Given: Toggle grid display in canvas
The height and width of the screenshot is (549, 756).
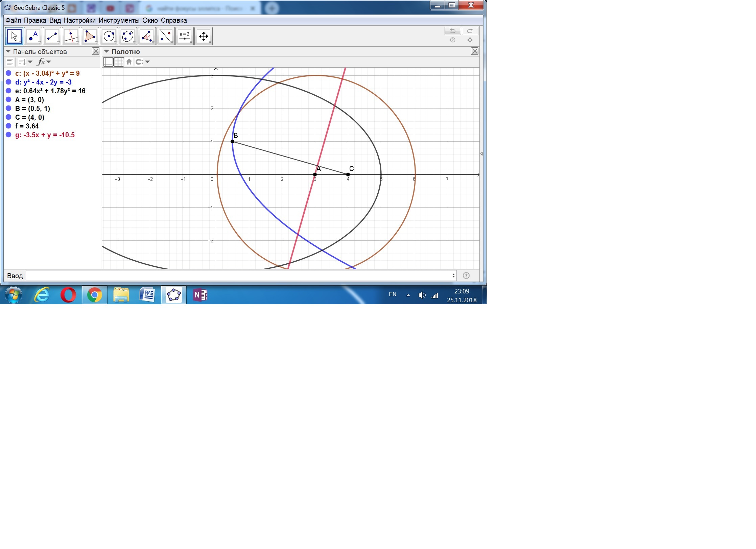Looking at the screenshot, I should pyautogui.click(x=119, y=62).
